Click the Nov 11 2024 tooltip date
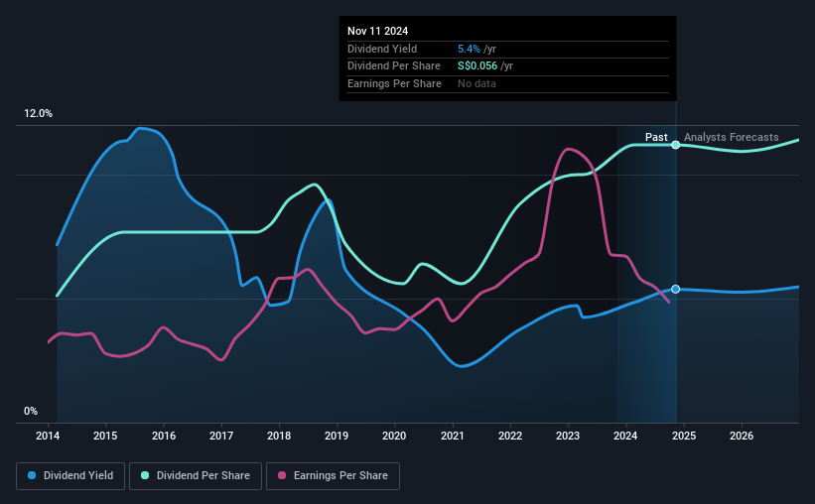815x504 pixels. (x=378, y=31)
